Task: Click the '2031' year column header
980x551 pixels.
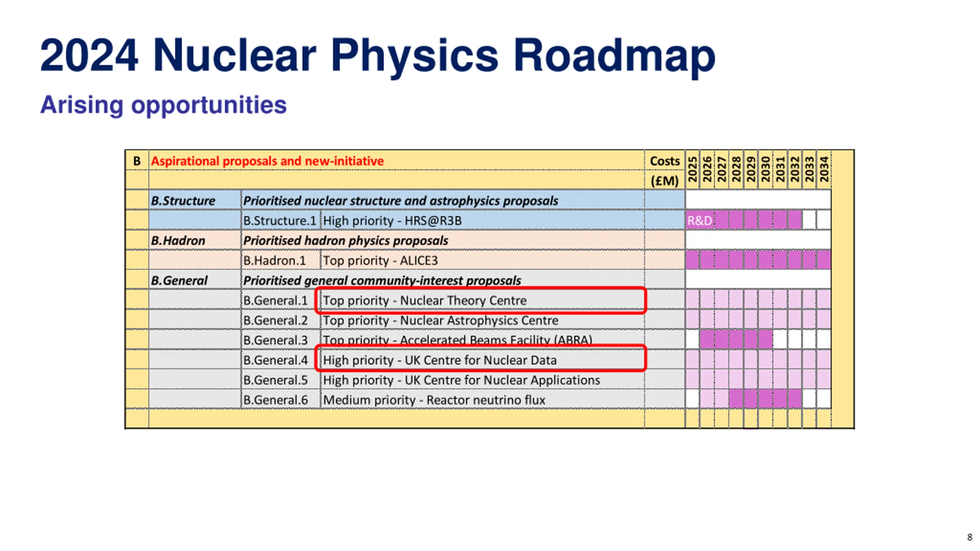Action: click(x=780, y=169)
